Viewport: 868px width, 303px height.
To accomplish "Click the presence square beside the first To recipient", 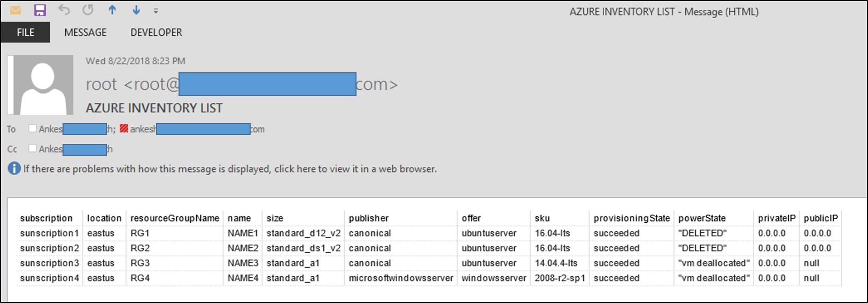I will (x=33, y=128).
